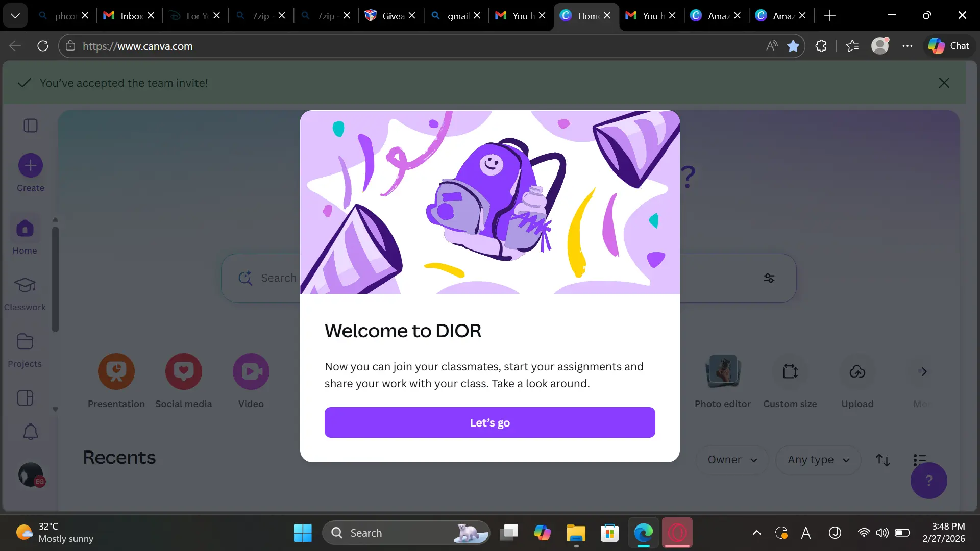Select the Presentation design icon
Screen dimensions: 980x551
[116, 371]
